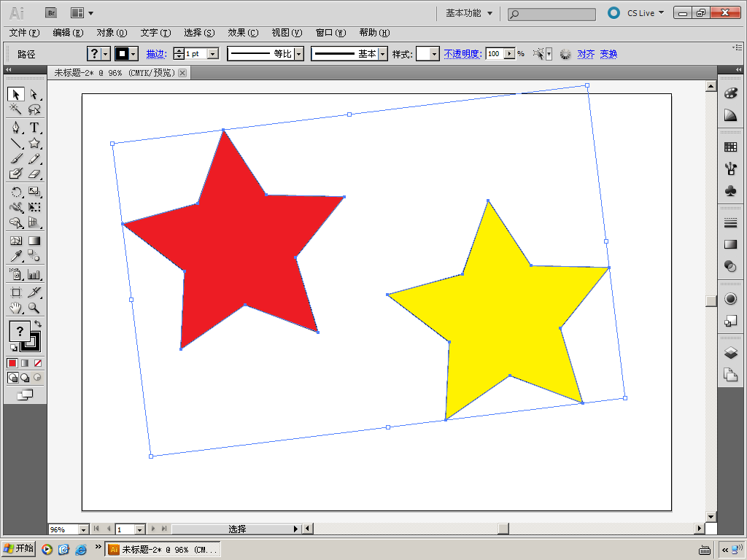This screenshot has height=560, width=747.
Task: Enable Draw Behind mode
Action: (x=25, y=378)
